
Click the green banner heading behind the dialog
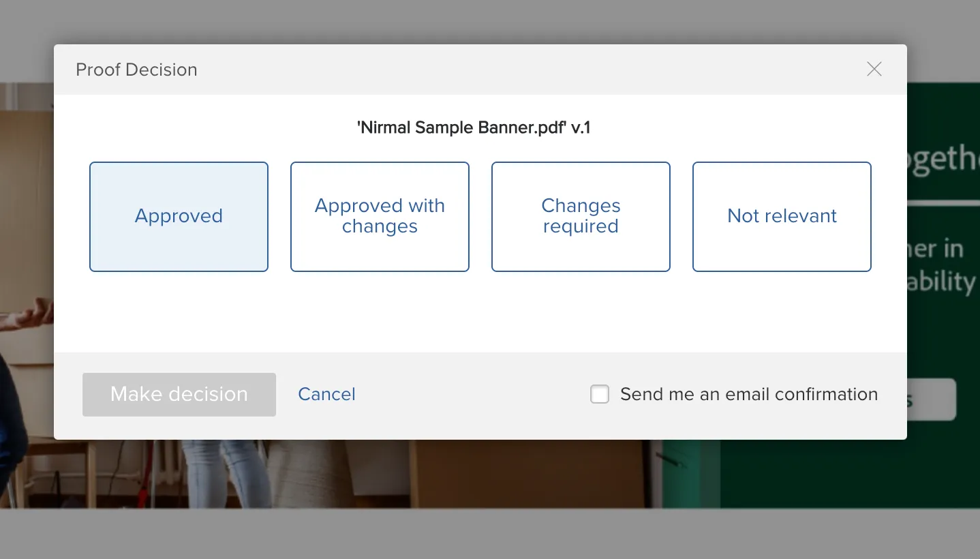point(944,160)
